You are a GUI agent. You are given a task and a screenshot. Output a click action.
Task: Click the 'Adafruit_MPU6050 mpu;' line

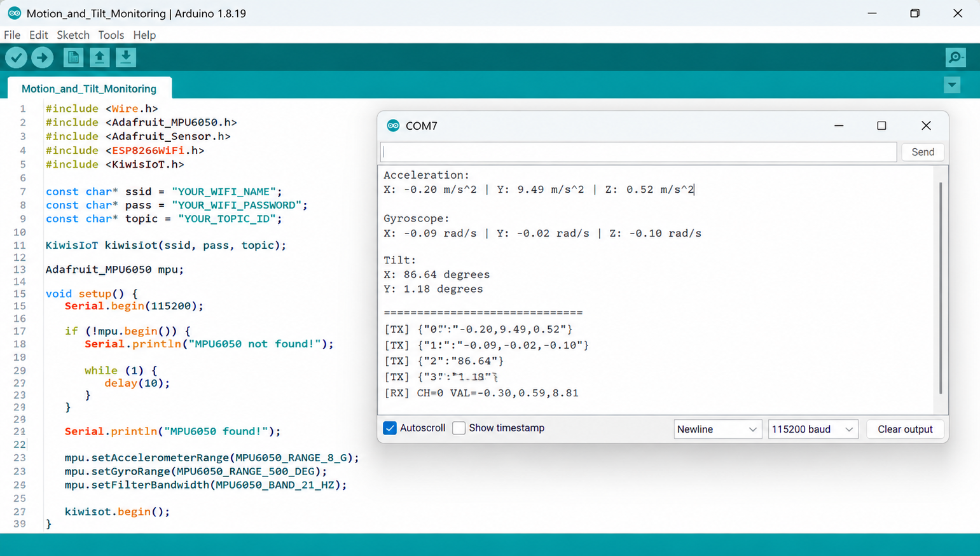[x=114, y=270]
